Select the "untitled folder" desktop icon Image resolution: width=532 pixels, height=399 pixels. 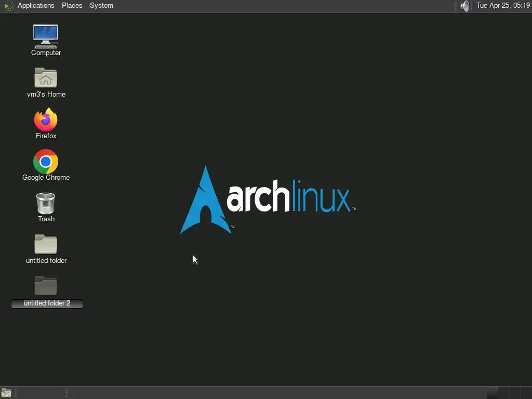click(x=46, y=249)
